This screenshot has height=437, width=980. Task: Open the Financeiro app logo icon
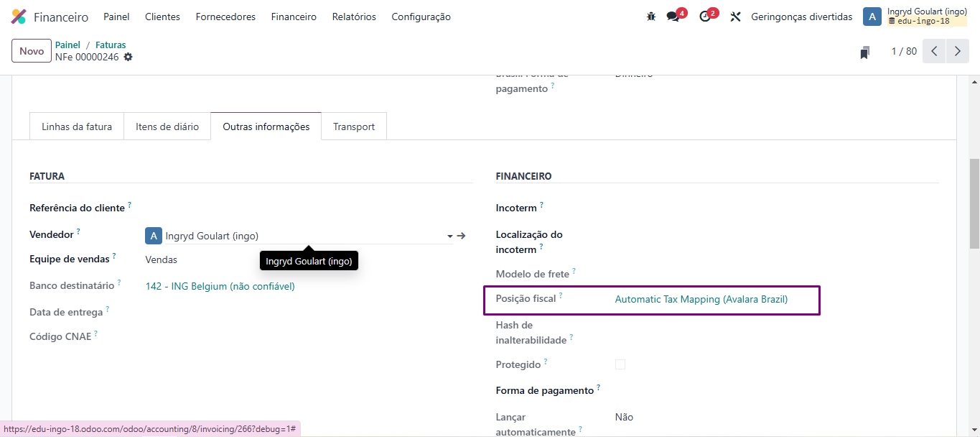[19, 17]
